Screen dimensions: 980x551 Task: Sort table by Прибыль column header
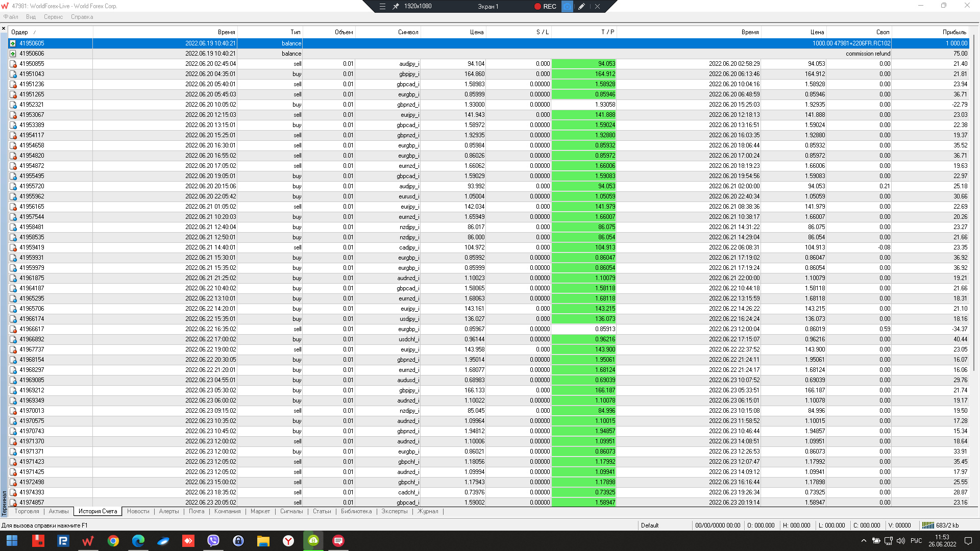954,32
